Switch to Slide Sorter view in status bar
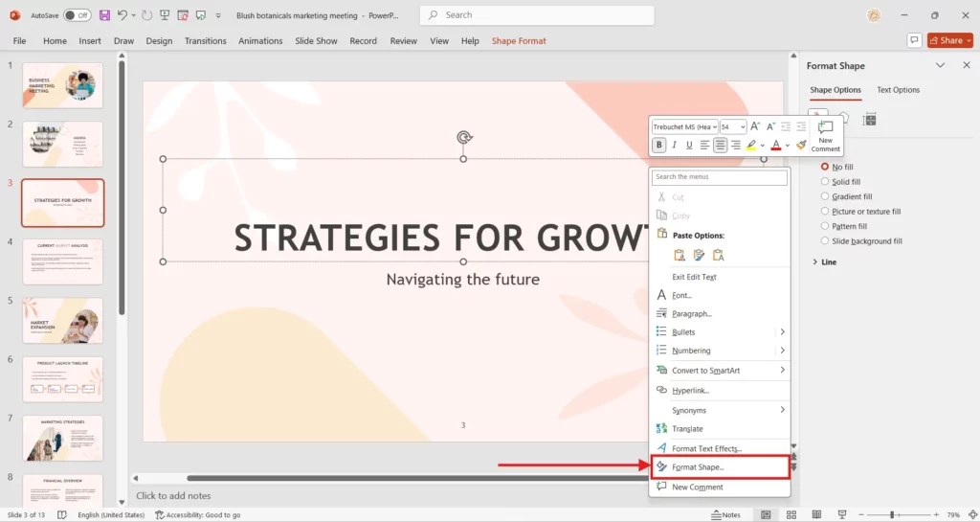Screen dimensions: 980x522 [791, 514]
